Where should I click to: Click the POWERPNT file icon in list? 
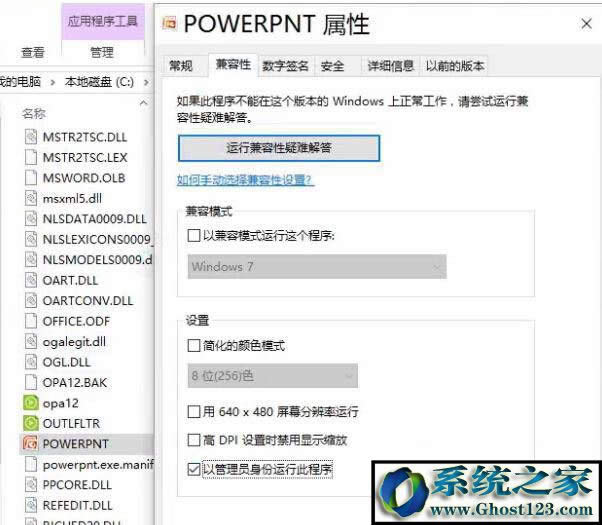[30, 443]
